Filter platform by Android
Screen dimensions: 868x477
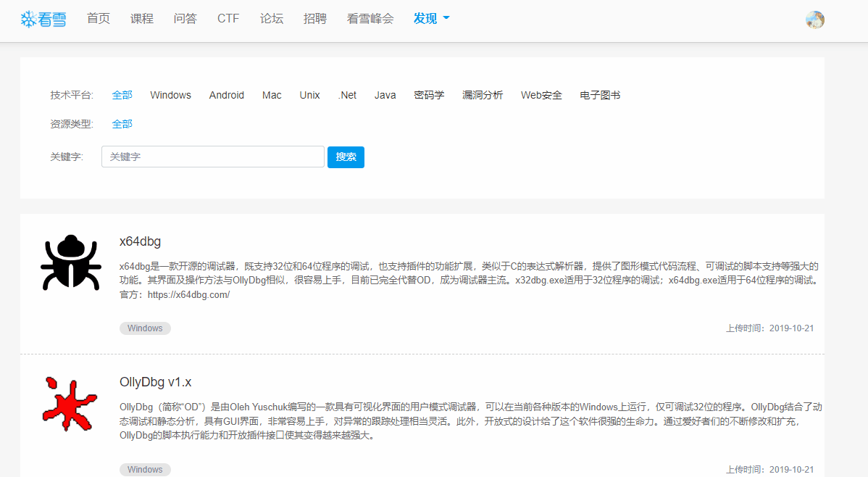click(x=226, y=95)
